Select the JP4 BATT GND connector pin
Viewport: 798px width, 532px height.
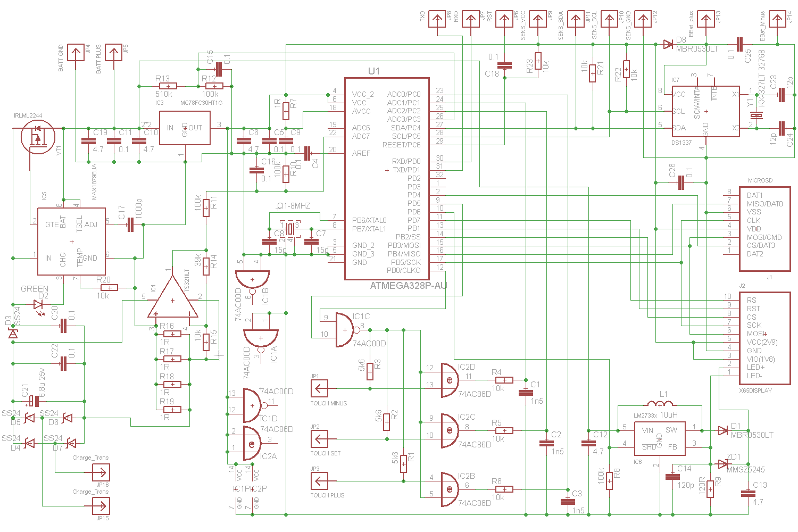tap(76, 53)
